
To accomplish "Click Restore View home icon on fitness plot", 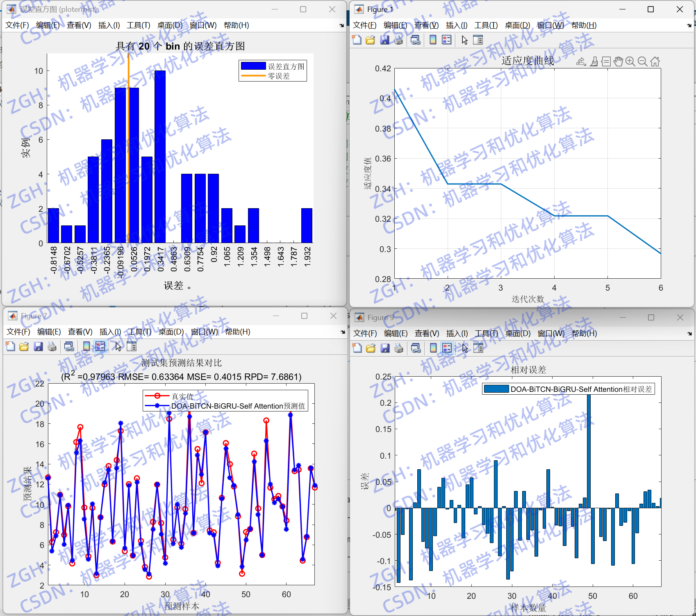I will click(655, 61).
